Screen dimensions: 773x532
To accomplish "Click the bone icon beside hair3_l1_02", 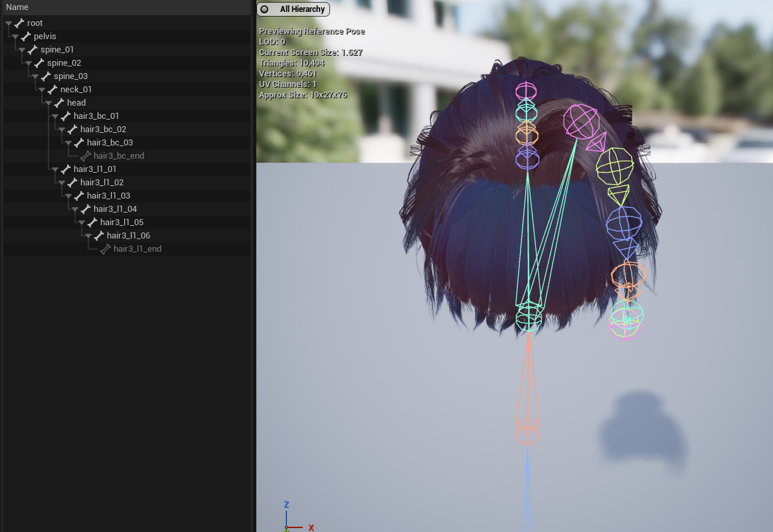I will pos(72,183).
